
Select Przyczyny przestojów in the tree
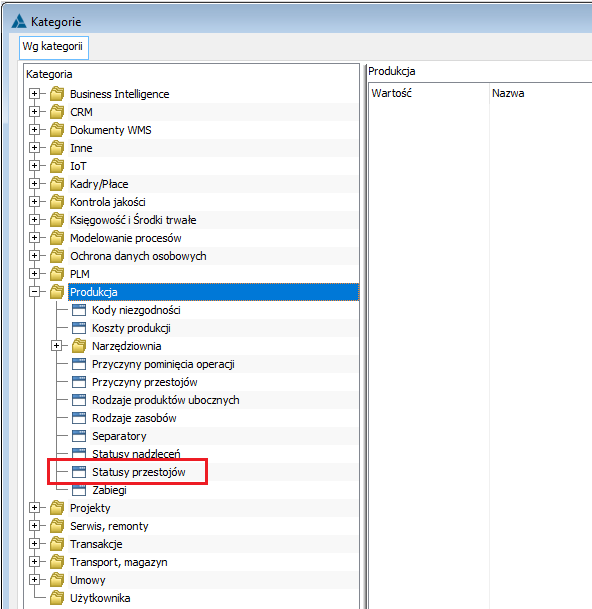tap(145, 382)
